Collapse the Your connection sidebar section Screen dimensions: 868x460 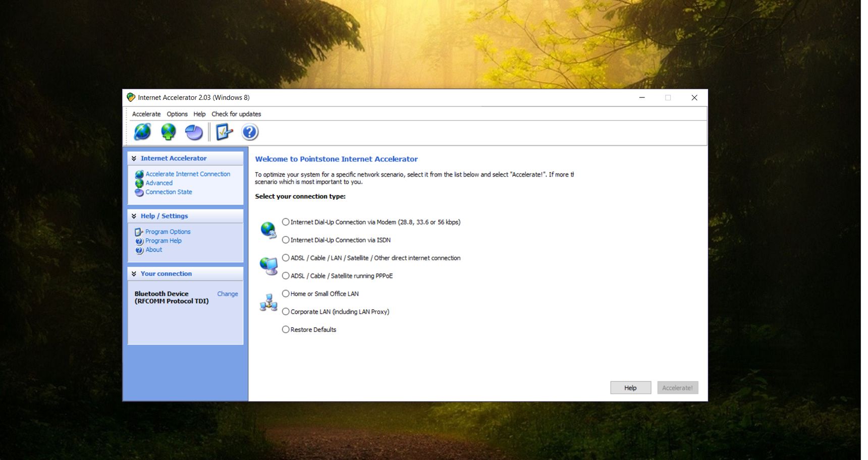(134, 274)
